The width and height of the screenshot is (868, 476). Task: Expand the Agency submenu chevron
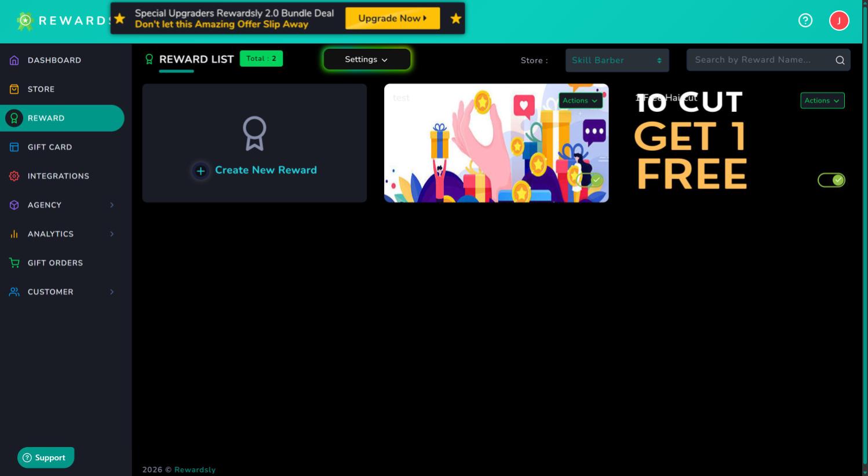[x=112, y=205]
